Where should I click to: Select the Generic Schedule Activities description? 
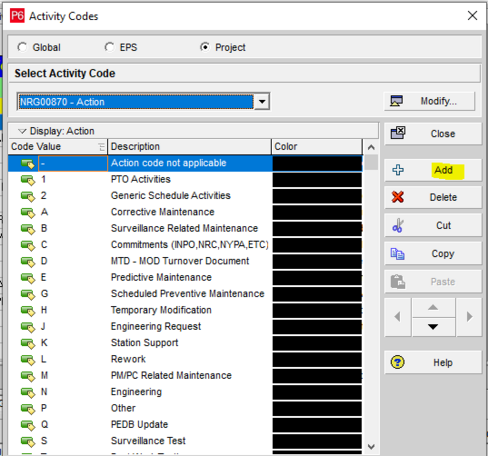click(170, 196)
